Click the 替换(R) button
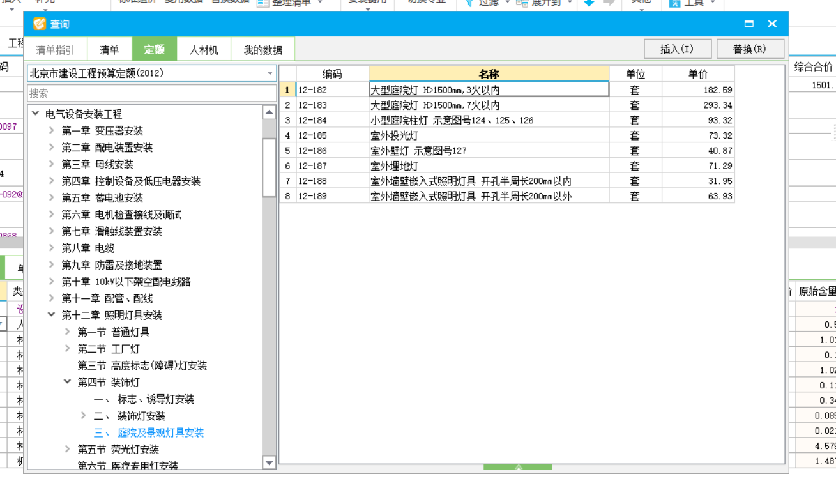Screen dimensions: 836x504 tap(750, 49)
